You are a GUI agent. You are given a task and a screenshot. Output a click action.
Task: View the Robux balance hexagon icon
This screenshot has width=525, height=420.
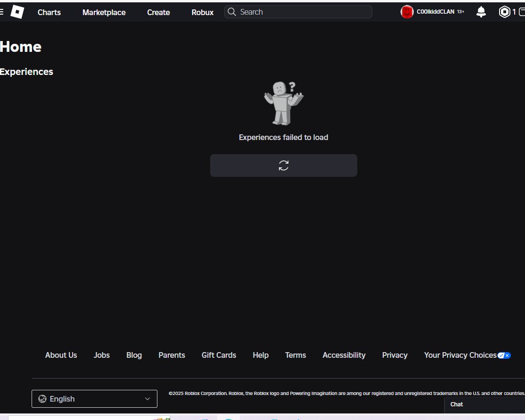[504, 12]
